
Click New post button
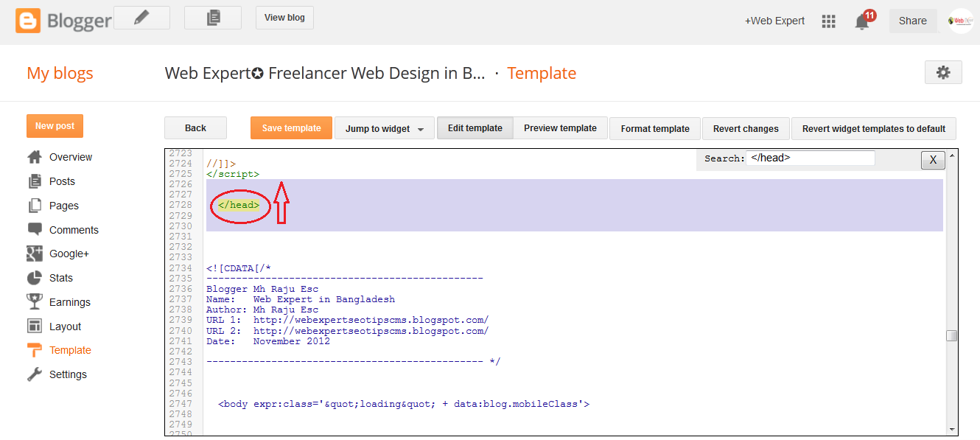pyautogui.click(x=55, y=126)
